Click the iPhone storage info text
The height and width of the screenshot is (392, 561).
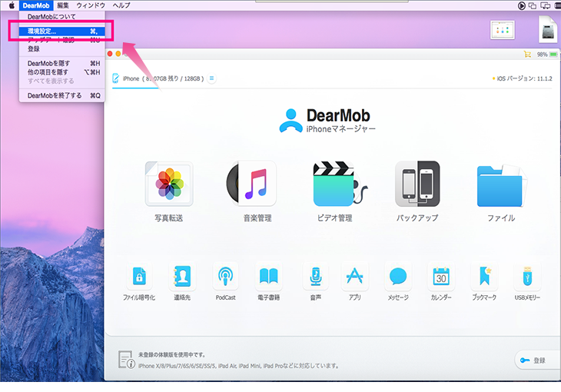163,78
